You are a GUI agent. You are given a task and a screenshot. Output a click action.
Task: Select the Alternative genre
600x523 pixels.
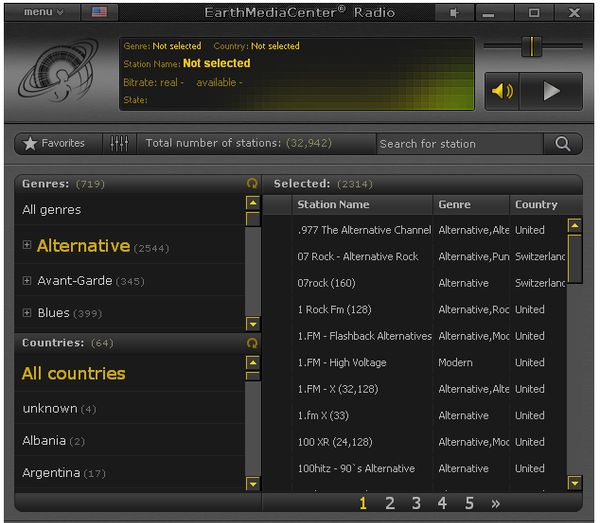coord(83,246)
